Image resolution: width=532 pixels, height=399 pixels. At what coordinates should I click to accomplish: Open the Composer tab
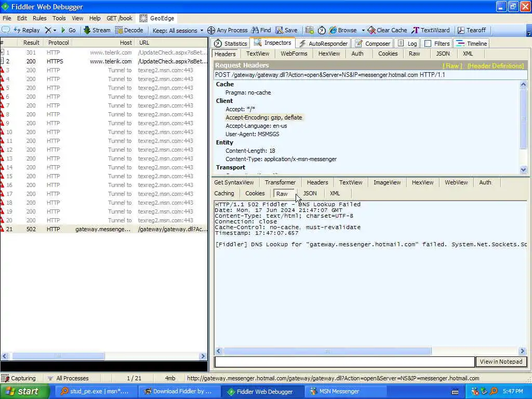pos(373,44)
